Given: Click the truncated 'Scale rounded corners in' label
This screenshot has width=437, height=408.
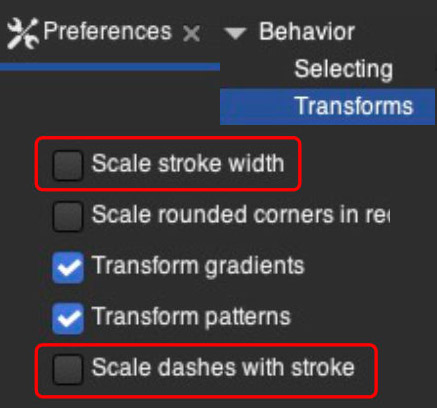Looking at the screenshot, I should click(x=241, y=214).
